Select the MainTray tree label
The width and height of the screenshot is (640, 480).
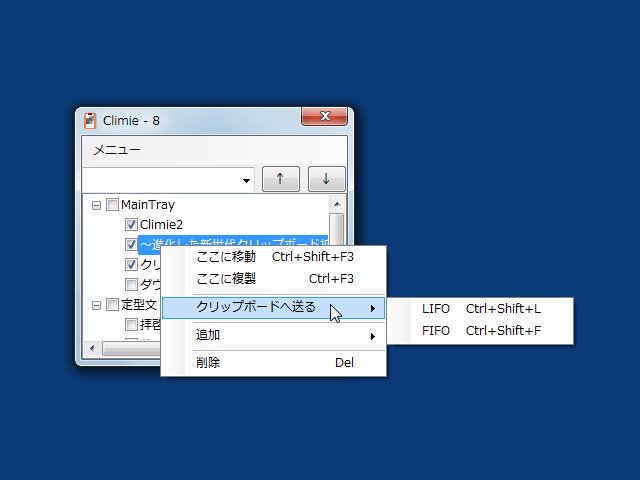point(148,204)
